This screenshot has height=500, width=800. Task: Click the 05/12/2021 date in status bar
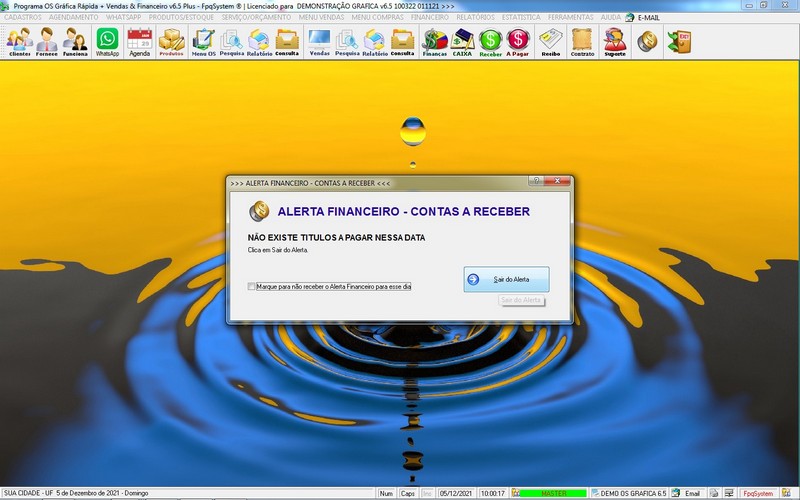[x=456, y=493]
